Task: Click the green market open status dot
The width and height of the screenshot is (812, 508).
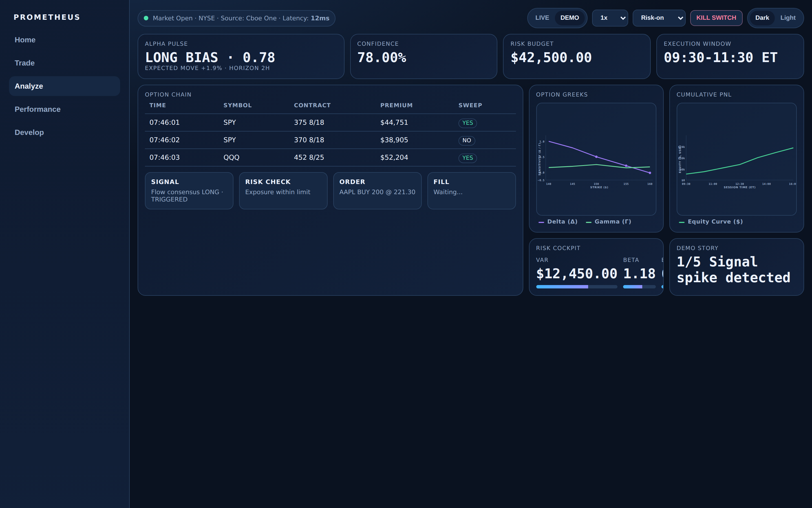Action: [x=146, y=18]
